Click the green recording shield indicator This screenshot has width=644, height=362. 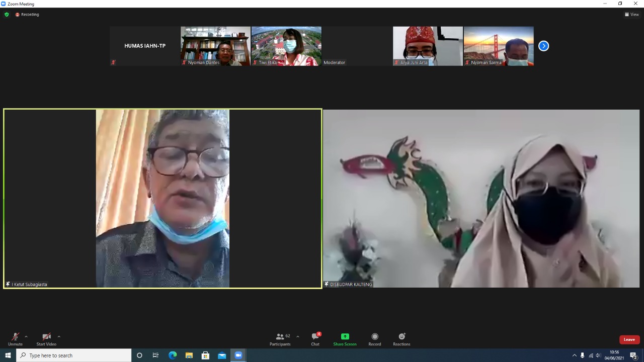tap(7, 15)
